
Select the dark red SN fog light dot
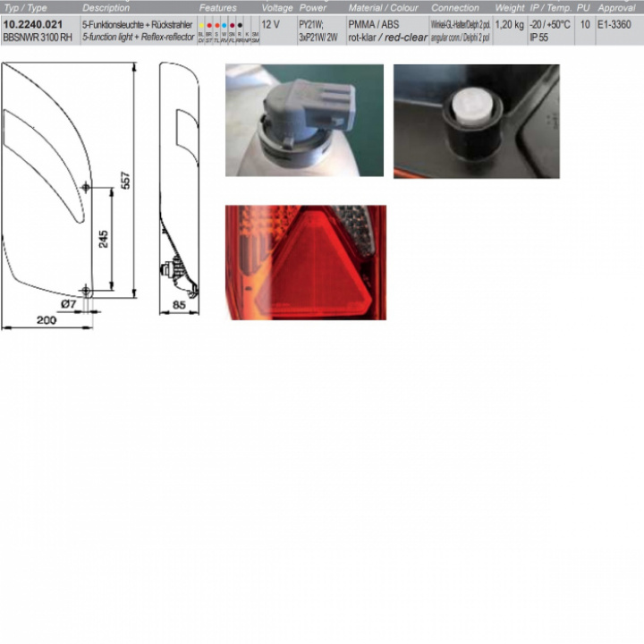pos(232,27)
